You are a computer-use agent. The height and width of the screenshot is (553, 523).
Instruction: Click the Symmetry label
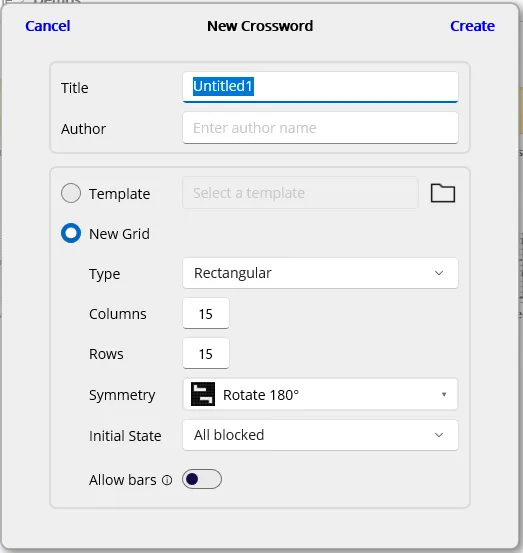pyautogui.click(x=122, y=395)
